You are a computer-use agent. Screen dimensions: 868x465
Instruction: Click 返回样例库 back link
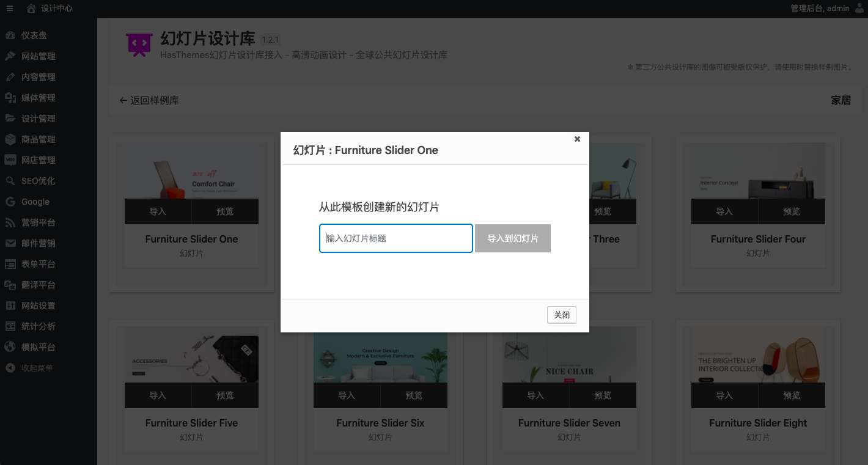149,100
